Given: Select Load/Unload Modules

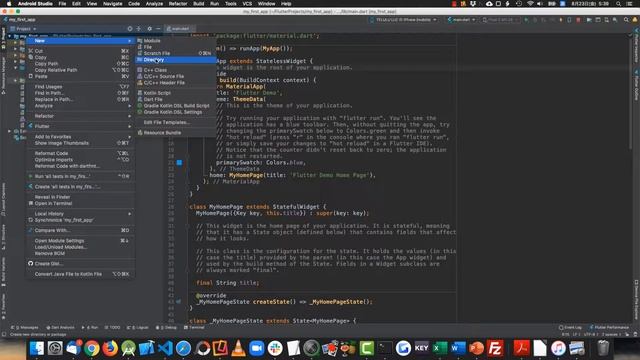Looking at the screenshot, I should [80, 247].
